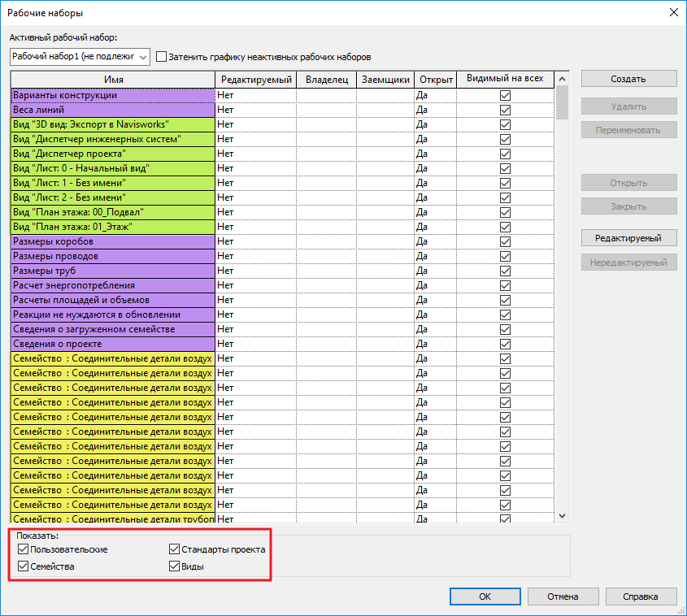Open help via the Справка button
This screenshot has height=616, width=687.
pos(641,596)
